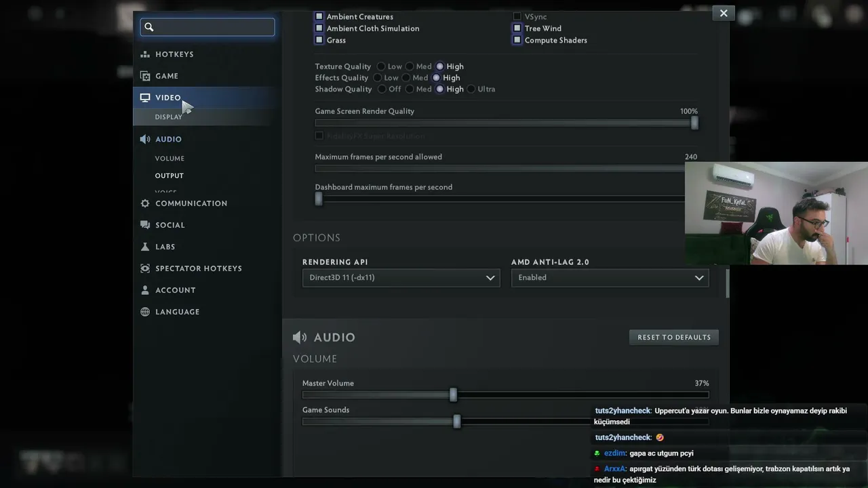This screenshot has width=868, height=488.
Task: Jump to Volume subsection under Audio
Action: 170,159
